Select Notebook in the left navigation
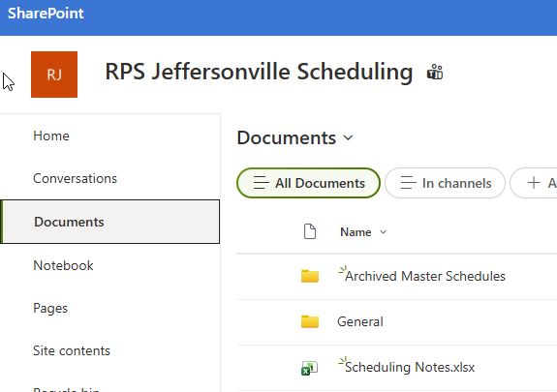This screenshot has width=557, height=392. pyautogui.click(x=63, y=265)
